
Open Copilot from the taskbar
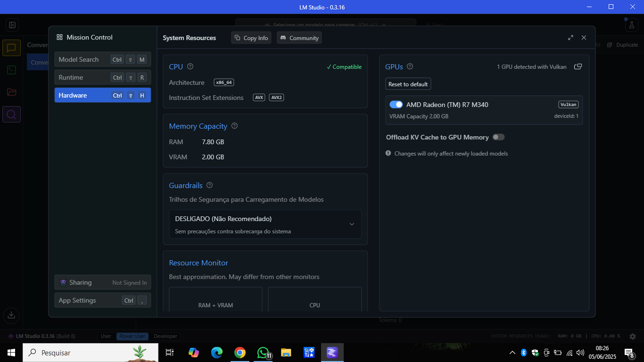pyautogui.click(x=193, y=353)
